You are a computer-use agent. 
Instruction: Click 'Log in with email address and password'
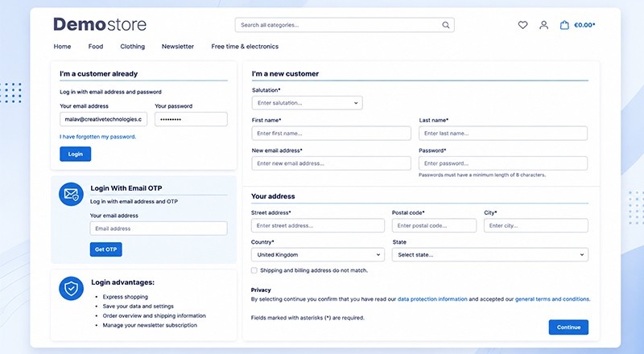tap(110, 92)
